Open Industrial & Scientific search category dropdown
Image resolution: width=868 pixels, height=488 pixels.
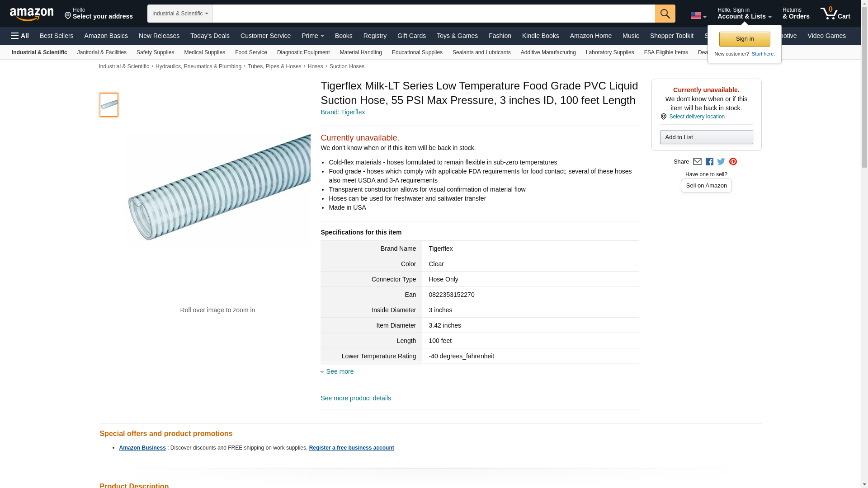click(180, 14)
